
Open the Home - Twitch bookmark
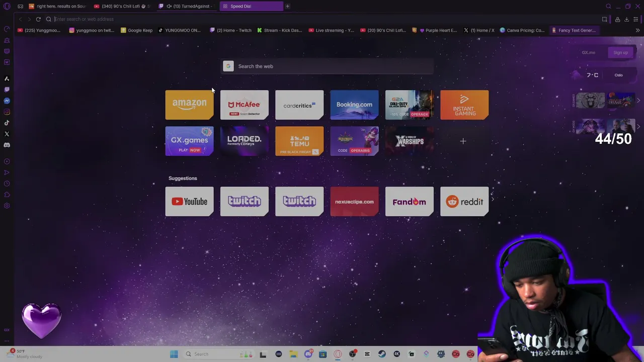230,30
